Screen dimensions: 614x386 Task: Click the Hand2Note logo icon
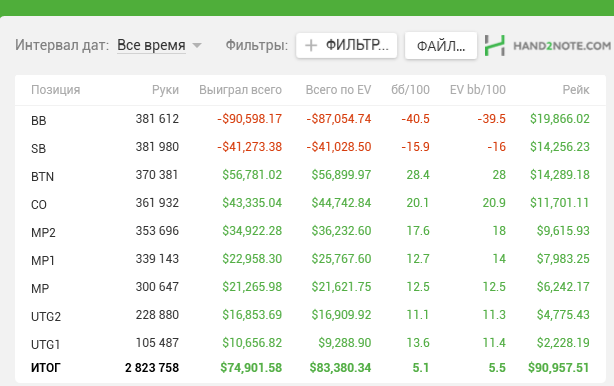pos(495,45)
